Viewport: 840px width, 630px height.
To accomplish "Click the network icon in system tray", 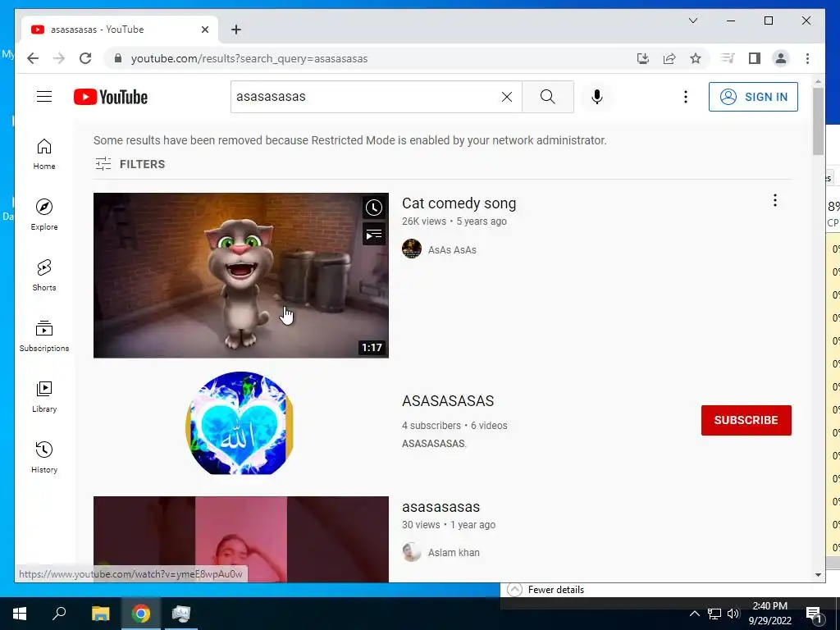I will point(714,614).
